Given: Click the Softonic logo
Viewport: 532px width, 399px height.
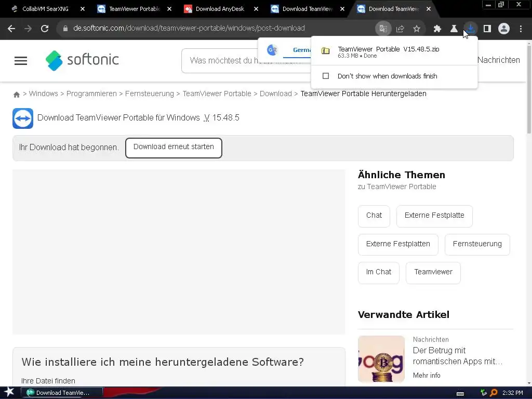Looking at the screenshot, I should pyautogui.click(x=82, y=60).
